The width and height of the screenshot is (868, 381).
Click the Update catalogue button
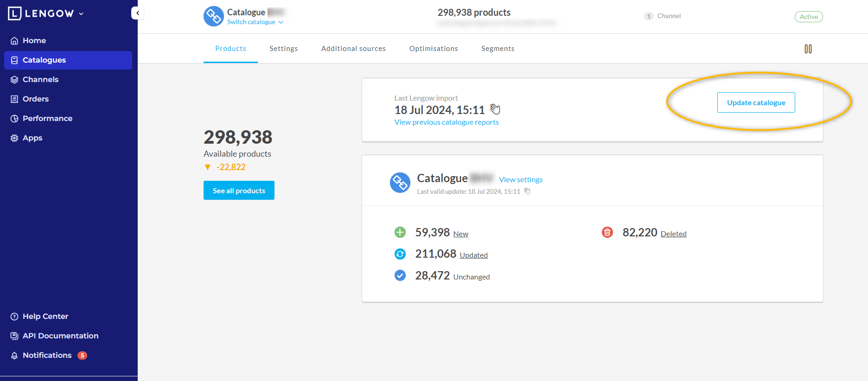756,102
